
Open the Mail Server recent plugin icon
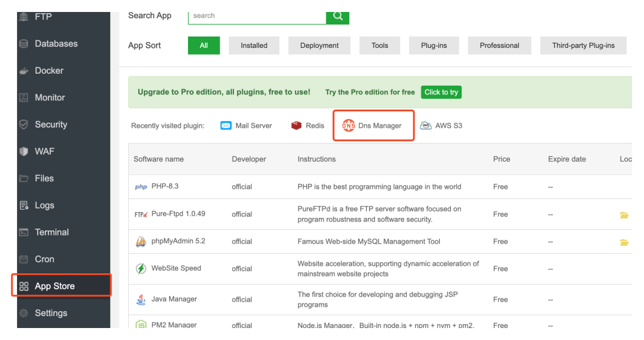[226, 125]
